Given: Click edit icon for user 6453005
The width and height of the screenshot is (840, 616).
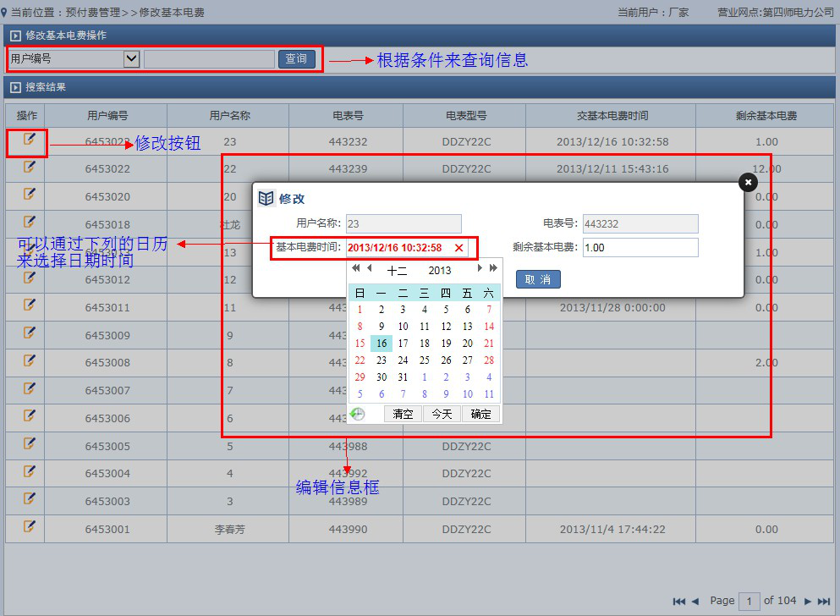Looking at the screenshot, I should click(29, 444).
